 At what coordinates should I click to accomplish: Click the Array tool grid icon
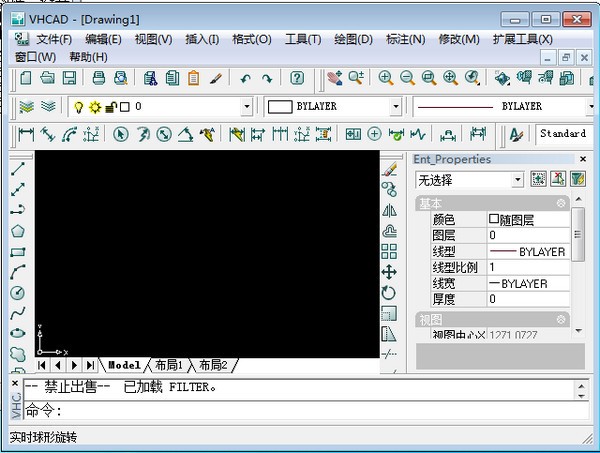click(x=389, y=251)
